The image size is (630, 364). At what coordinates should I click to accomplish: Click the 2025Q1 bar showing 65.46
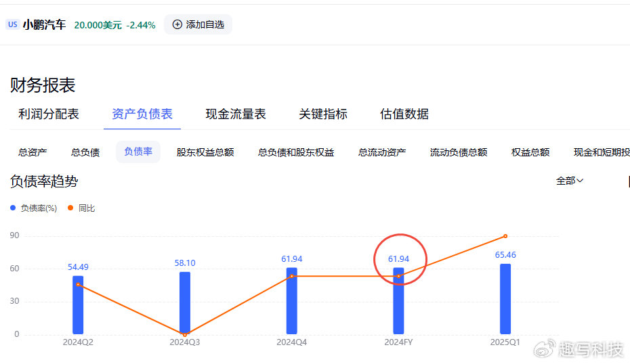(505, 299)
